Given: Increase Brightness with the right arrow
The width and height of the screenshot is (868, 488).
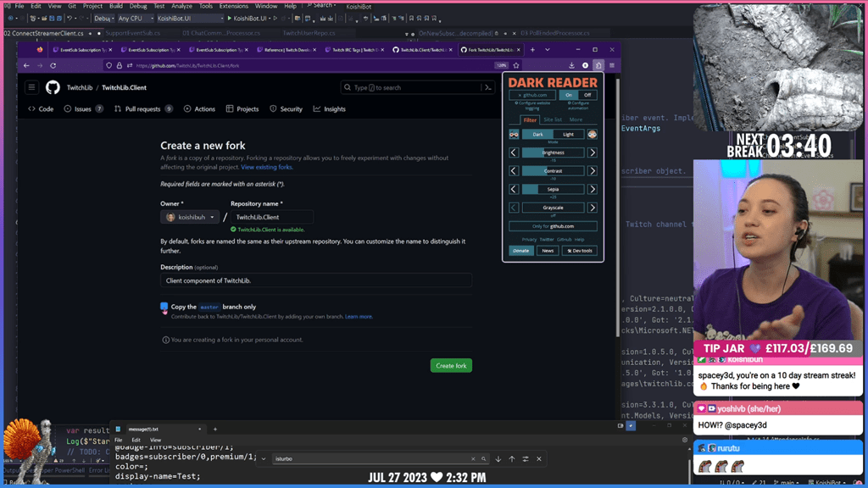Looking at the screenshot, I should pyautogui.click(x=593, y=152).
